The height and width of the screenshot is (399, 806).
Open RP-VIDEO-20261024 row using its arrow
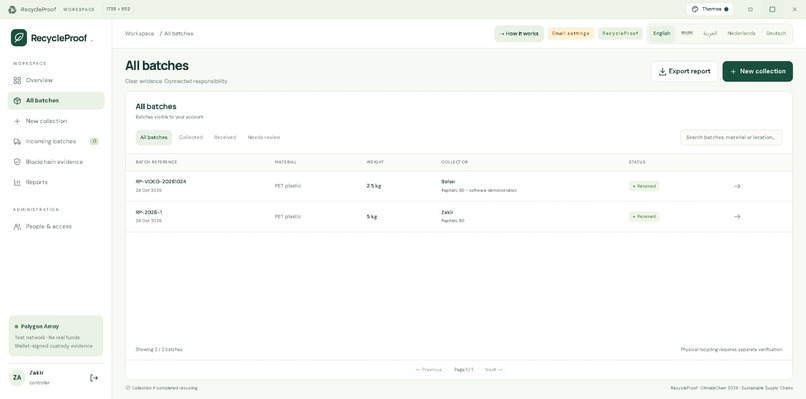pos(737,186)
